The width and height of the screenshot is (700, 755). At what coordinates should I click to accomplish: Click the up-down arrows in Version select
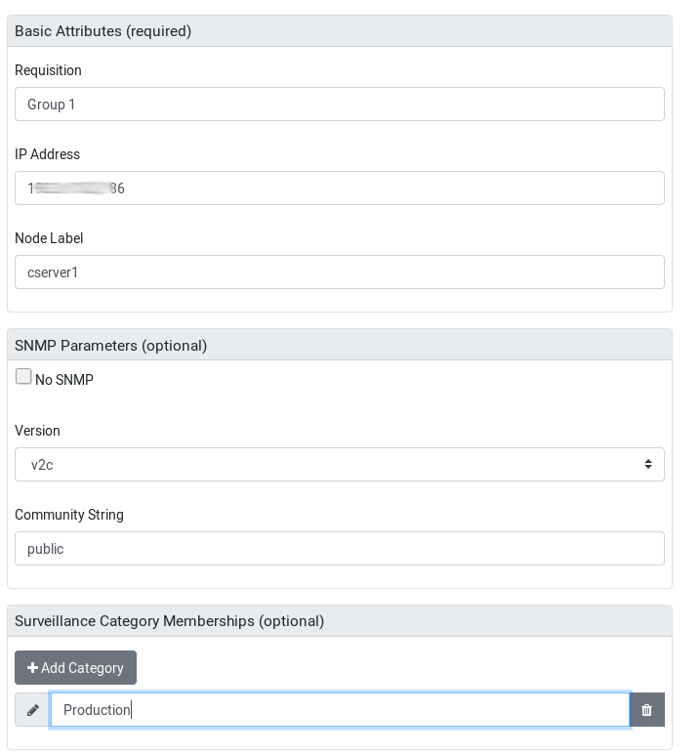648,465
